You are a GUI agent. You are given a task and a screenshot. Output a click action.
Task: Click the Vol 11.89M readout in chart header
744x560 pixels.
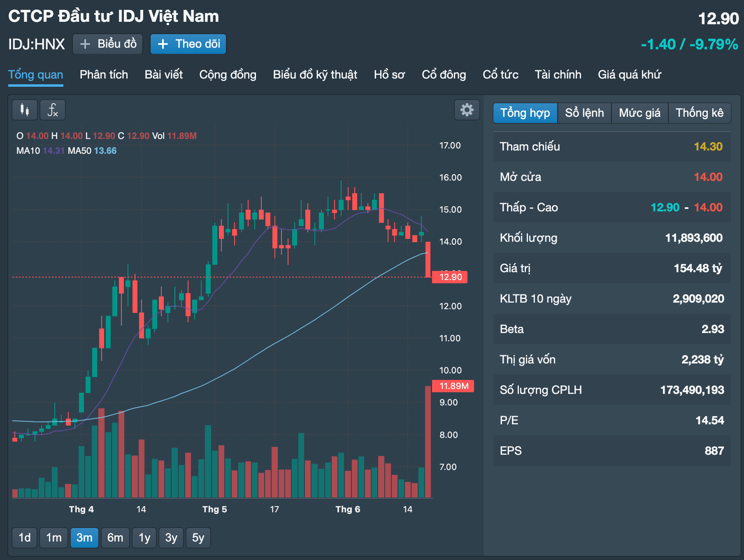(174, 136)
